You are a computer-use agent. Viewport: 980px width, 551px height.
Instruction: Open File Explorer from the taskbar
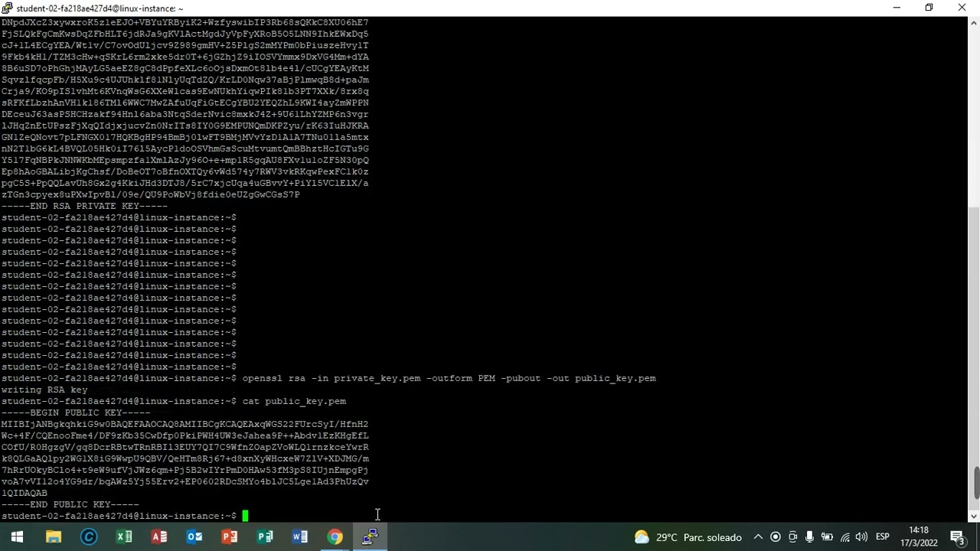click(53, 537)
